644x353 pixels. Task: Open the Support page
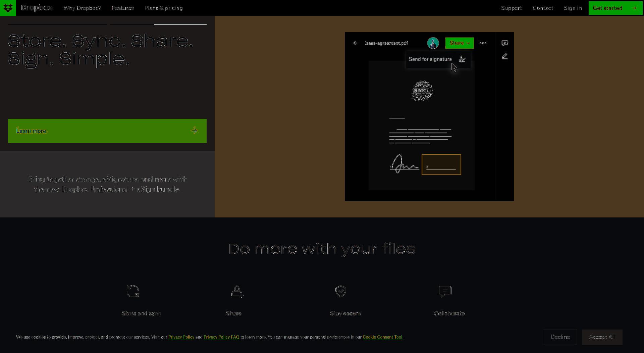click(512, 8)
